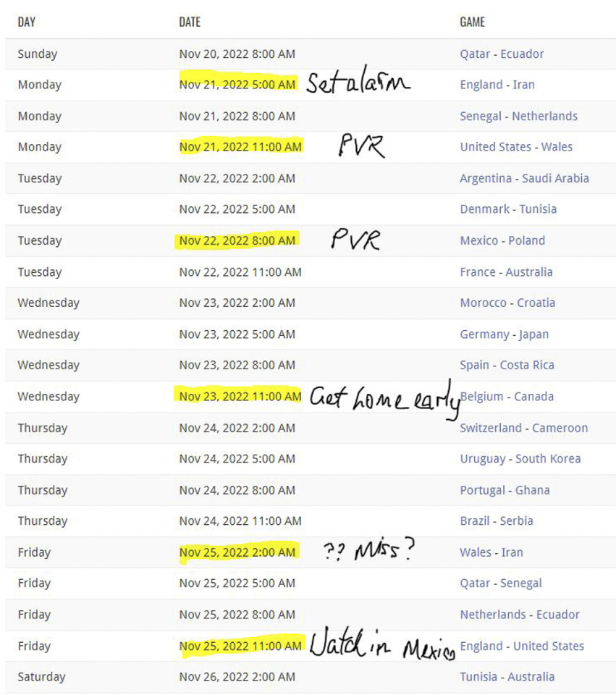Click the Senegal - Netherlands game link
Image resolution: width=616 pixels, height=695 pixels.
(518, 116)
